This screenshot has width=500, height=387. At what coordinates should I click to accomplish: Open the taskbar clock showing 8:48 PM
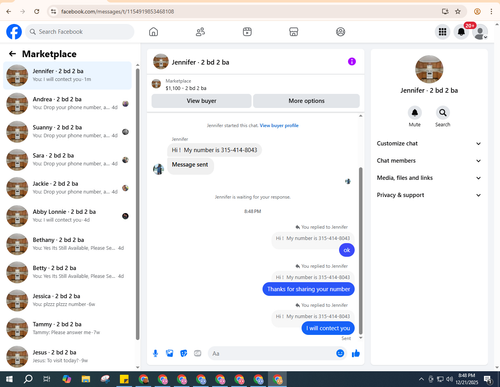click(467, 379)
